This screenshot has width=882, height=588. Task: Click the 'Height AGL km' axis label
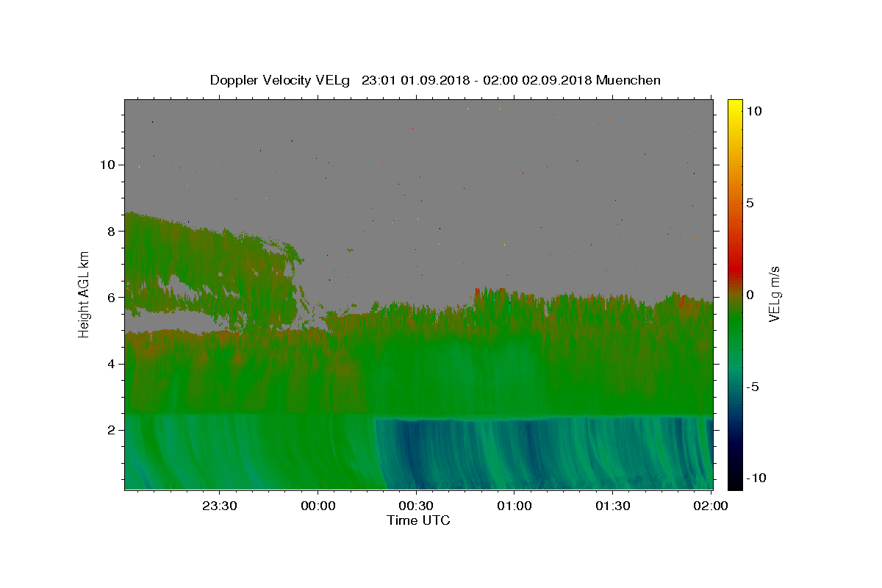coord(85,294)
